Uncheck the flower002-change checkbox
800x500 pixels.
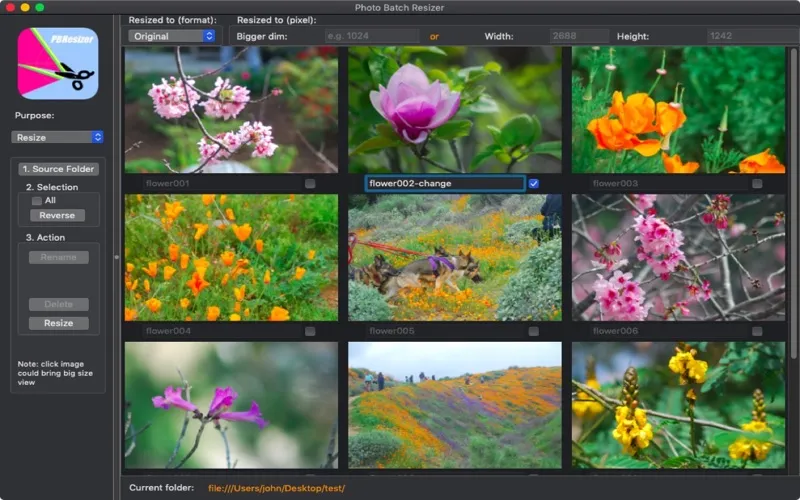point(534,184)
